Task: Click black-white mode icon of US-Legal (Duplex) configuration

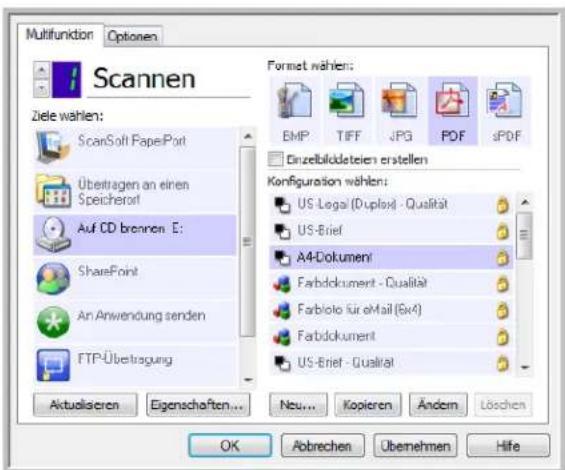Action: coord(282,205)
